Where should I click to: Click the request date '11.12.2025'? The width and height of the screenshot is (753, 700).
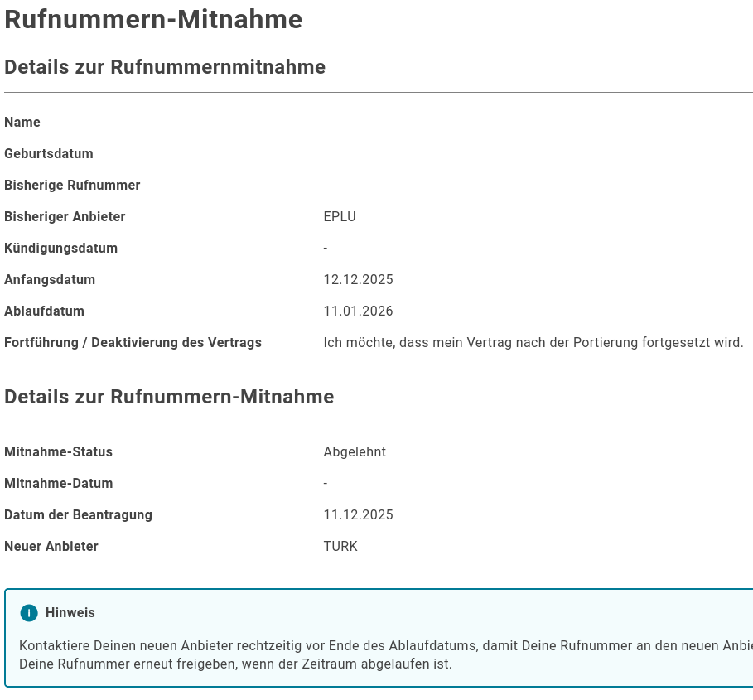(x=358, y=514)
